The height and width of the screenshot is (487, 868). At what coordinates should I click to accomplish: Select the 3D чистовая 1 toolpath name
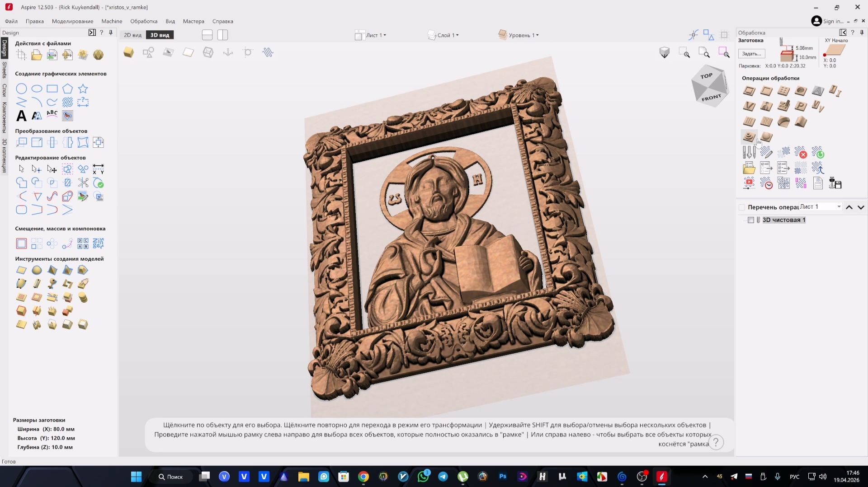click(x=784, y=220)
